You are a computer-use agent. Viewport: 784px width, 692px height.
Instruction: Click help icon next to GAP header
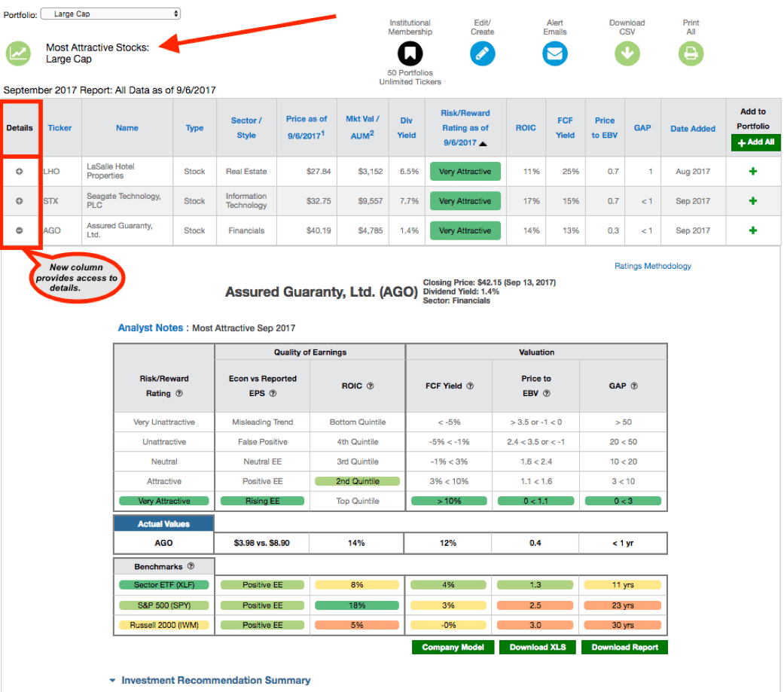coord(634,386)
